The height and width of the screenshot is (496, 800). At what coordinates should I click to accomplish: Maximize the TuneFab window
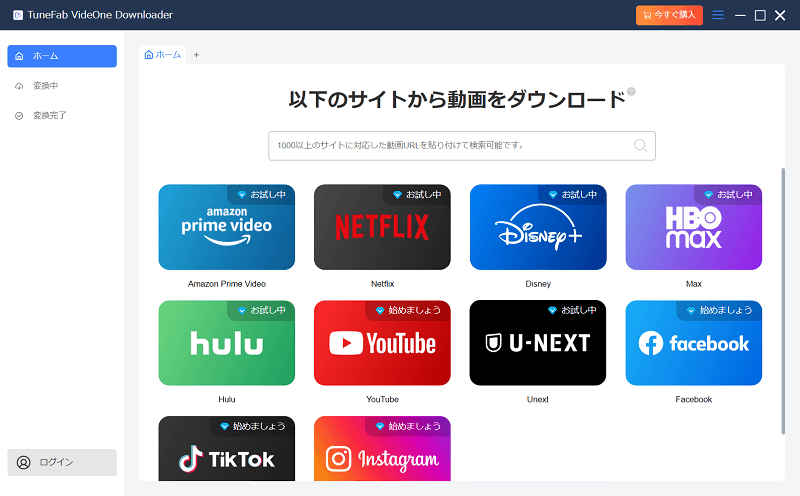(x=760, y=15)
